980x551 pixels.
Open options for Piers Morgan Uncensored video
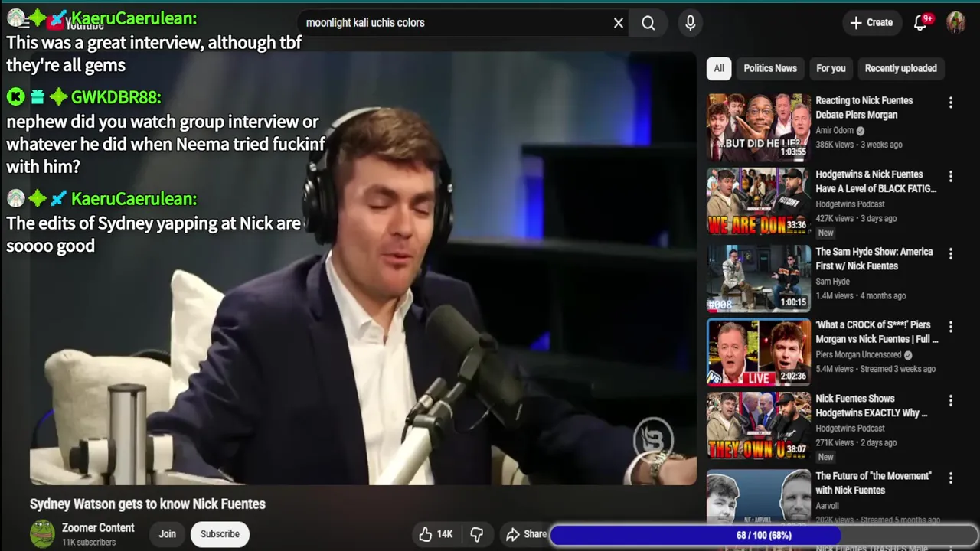click(951, 327)
